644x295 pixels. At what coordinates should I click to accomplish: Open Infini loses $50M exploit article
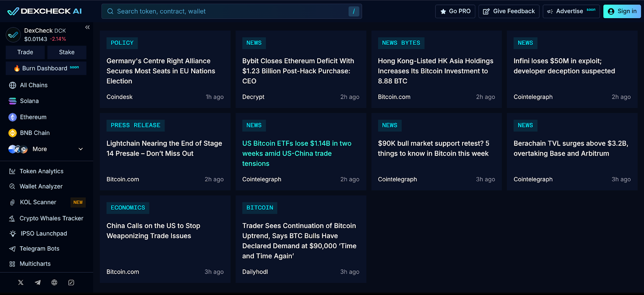(564, 66)
